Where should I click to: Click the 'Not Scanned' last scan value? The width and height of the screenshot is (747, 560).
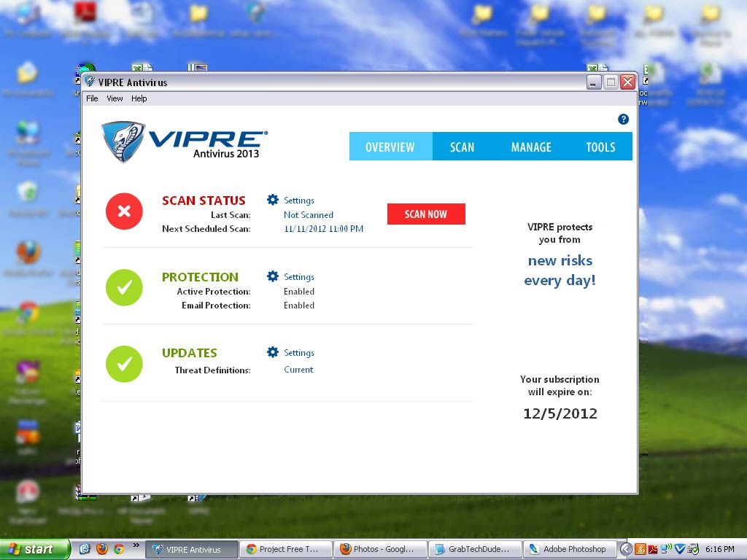point(309,215)
